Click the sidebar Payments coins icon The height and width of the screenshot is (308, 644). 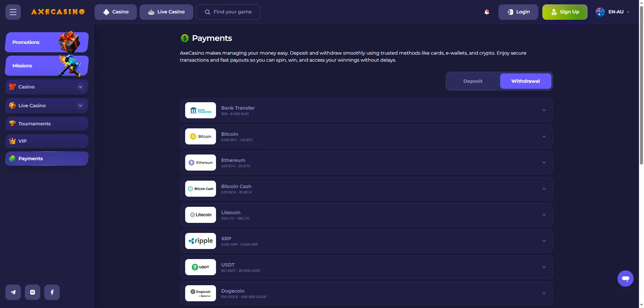click(x=12, y=159)
